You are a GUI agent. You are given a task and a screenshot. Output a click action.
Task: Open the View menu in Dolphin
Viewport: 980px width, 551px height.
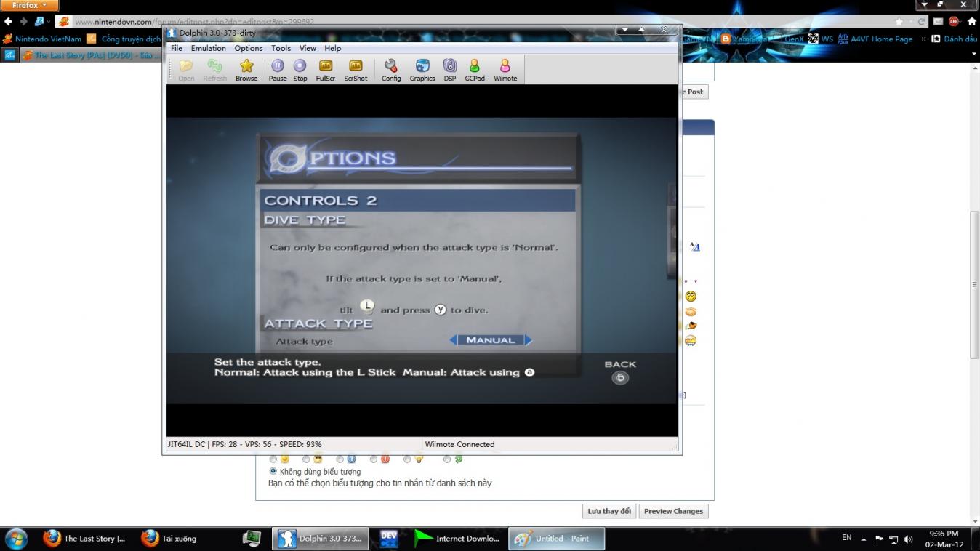click(x=308, y=48)
